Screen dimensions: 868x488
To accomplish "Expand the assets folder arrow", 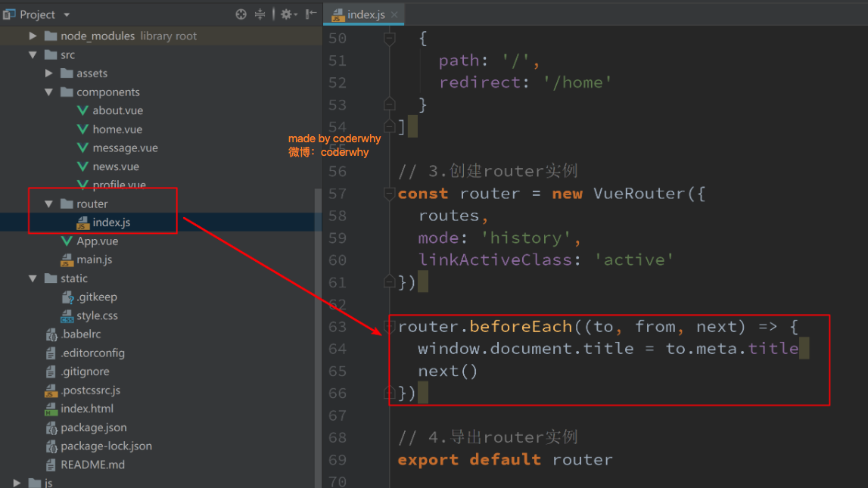I will click(x=48, y=73).
